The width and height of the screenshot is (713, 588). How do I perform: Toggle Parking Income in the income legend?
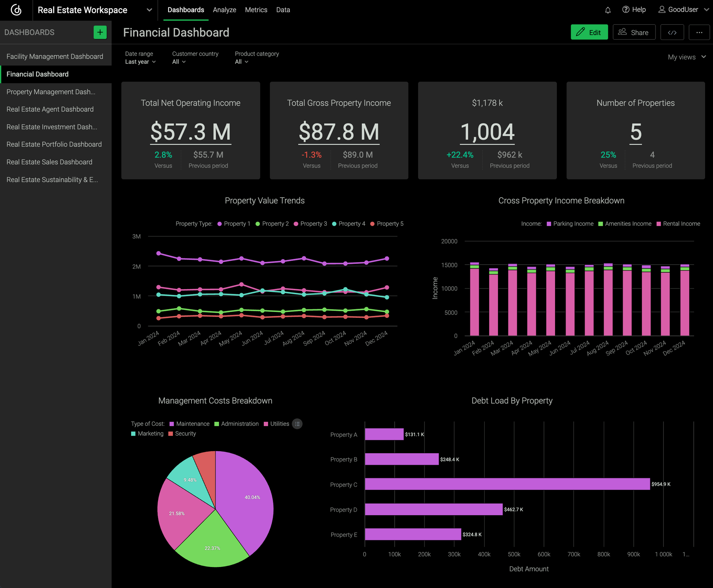tap(570, 224)
